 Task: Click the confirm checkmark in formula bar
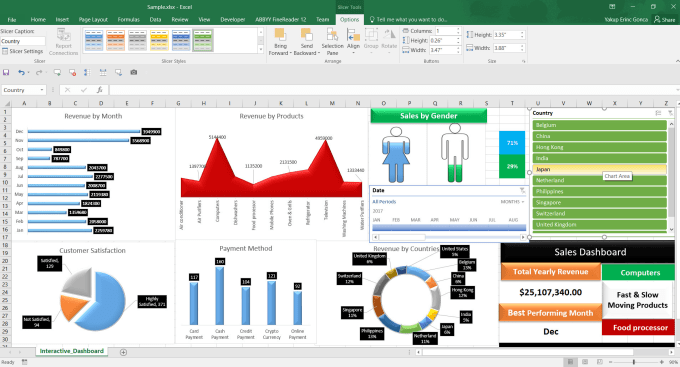click(x=84, y=90)
